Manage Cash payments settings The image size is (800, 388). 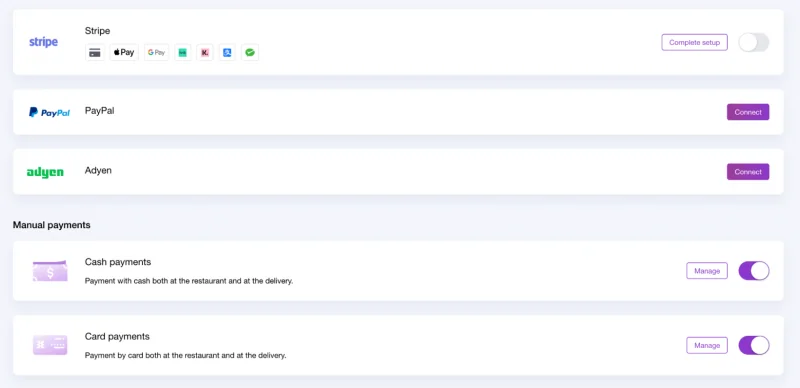707,271
